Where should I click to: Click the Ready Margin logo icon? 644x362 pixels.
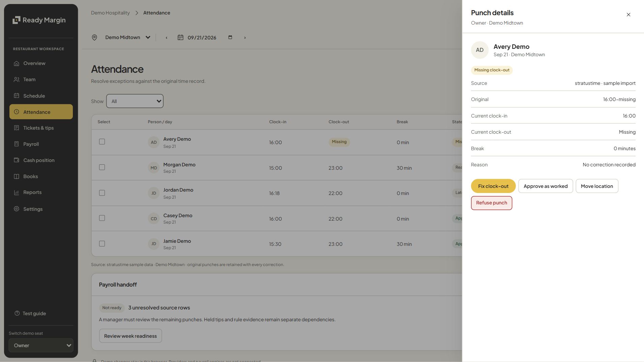point(16,20)
